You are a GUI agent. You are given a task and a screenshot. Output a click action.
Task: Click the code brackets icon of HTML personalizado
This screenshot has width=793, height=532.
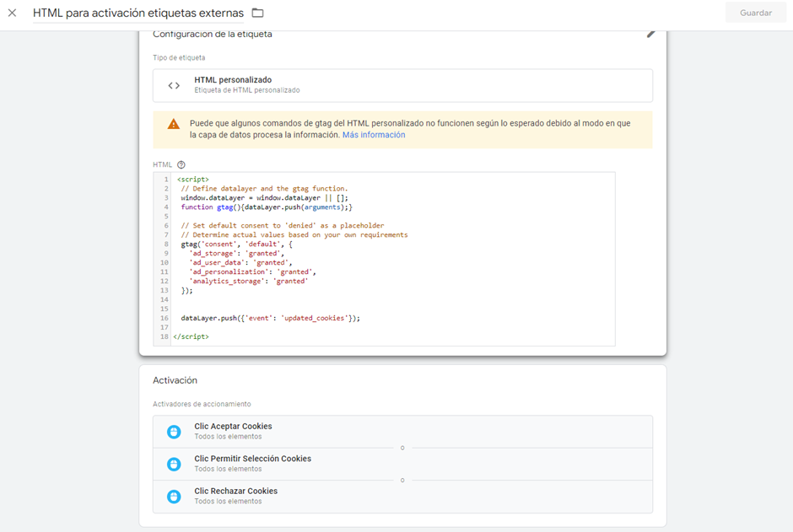174,85
